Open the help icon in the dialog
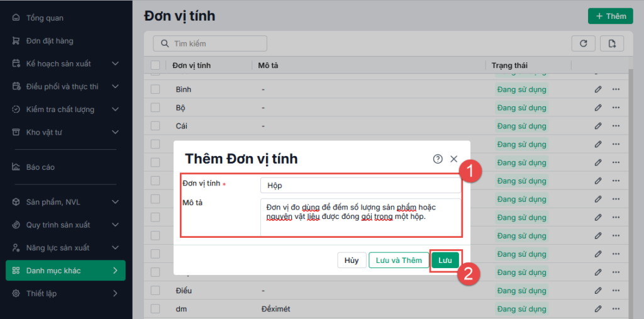This screenshot has width=644, height=319. pos(438,159)
